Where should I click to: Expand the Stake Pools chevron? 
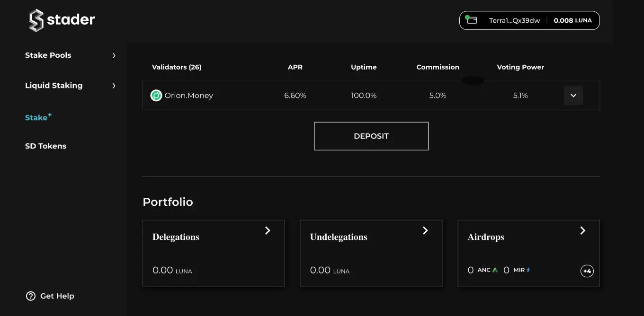(114, 55)
